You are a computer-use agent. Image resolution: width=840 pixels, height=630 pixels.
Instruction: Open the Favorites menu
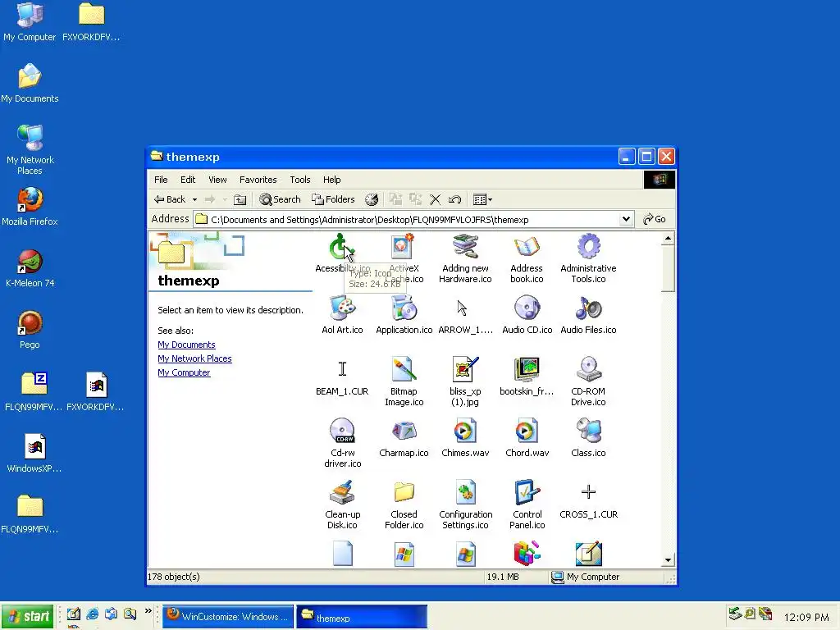point(258,180)
